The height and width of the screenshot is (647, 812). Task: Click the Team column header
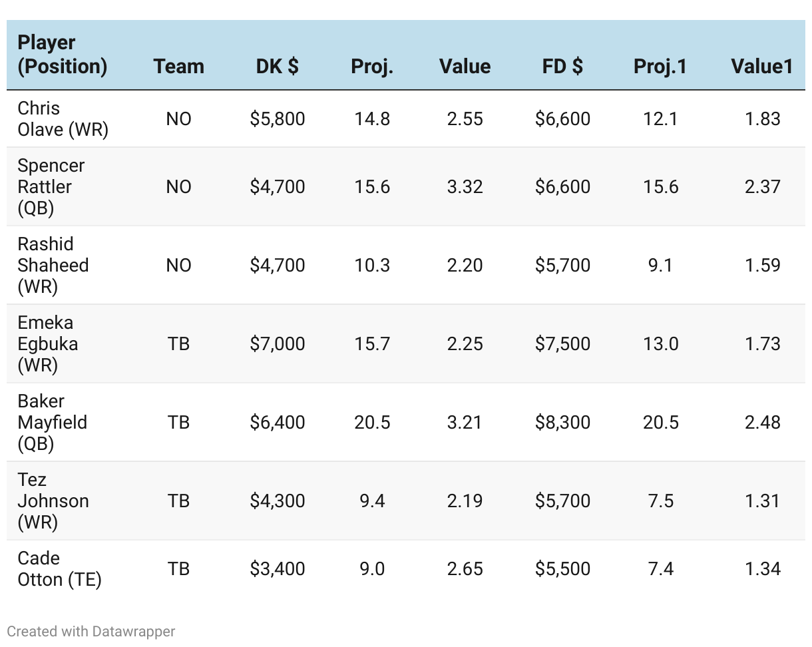178,66
